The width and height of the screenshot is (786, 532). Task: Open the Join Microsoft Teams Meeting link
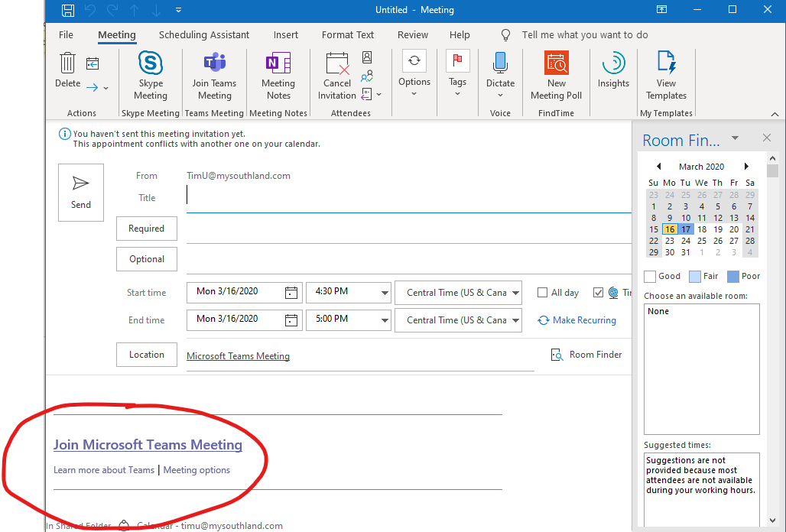[148, 445]
